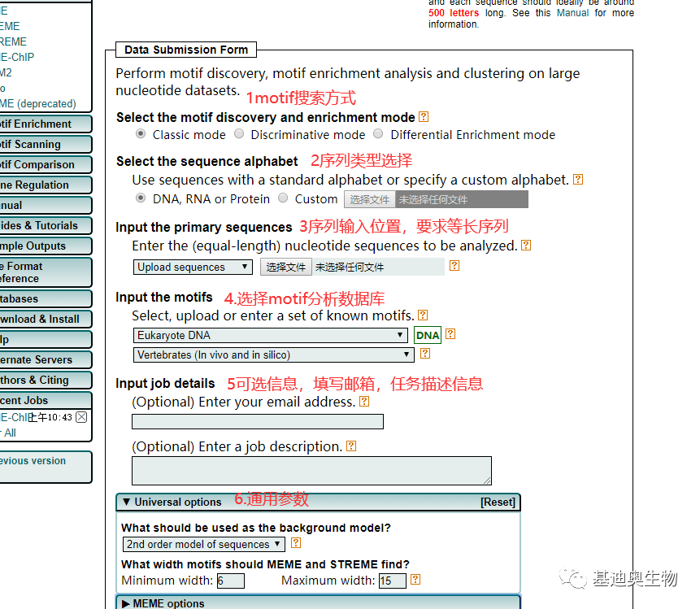Open help icon beside known motifs instruction
The height and width of the screenshot is (609, 700).
click(x=423, y=315)
